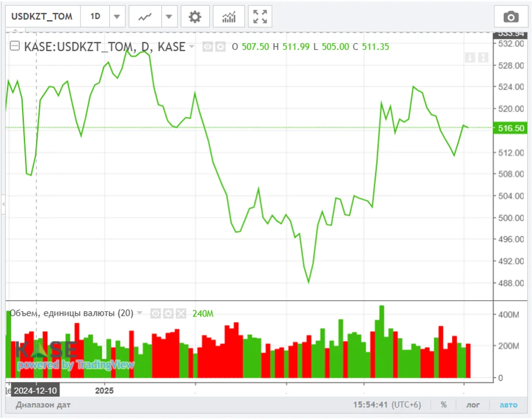This screenshot has height=419, width=532.
Task: Collapse the legend with minus box
Action: click(15, 47)
